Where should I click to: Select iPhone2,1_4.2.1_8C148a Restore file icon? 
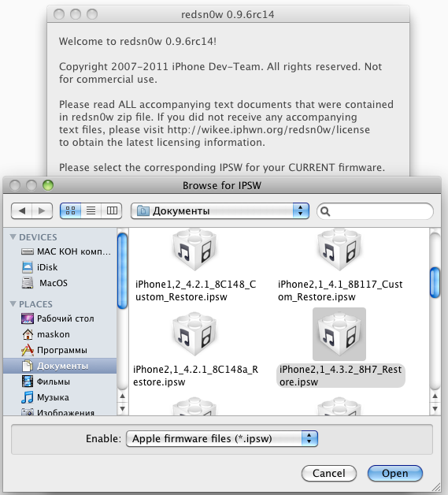194,334
